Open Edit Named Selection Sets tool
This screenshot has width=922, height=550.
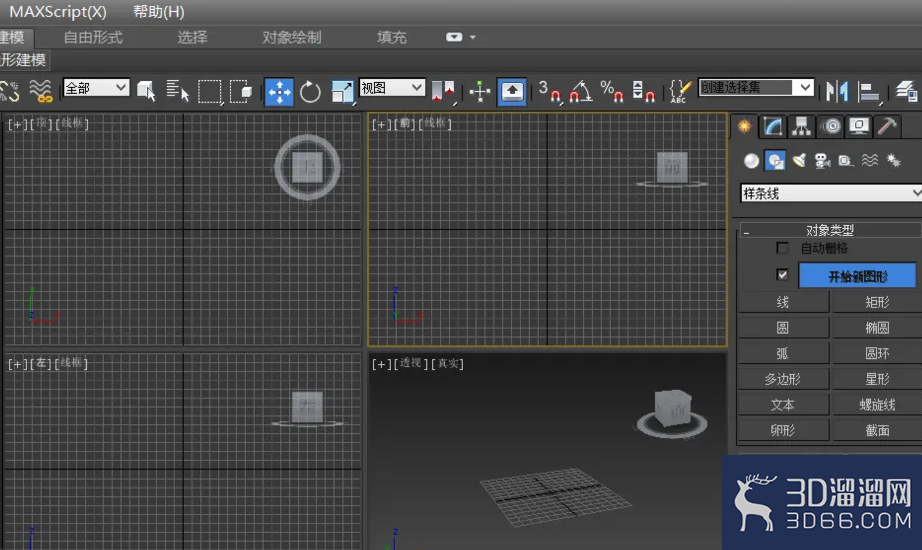(x=680, y=91)
